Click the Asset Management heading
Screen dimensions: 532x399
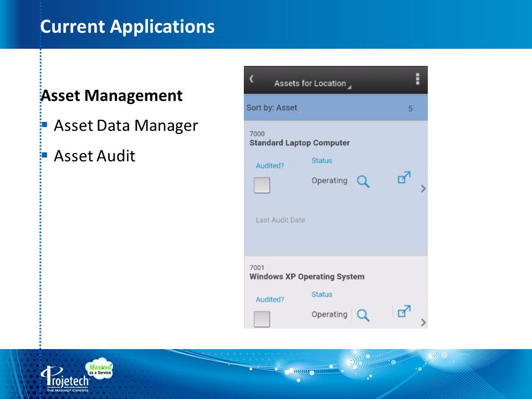[x=111, y=95]
